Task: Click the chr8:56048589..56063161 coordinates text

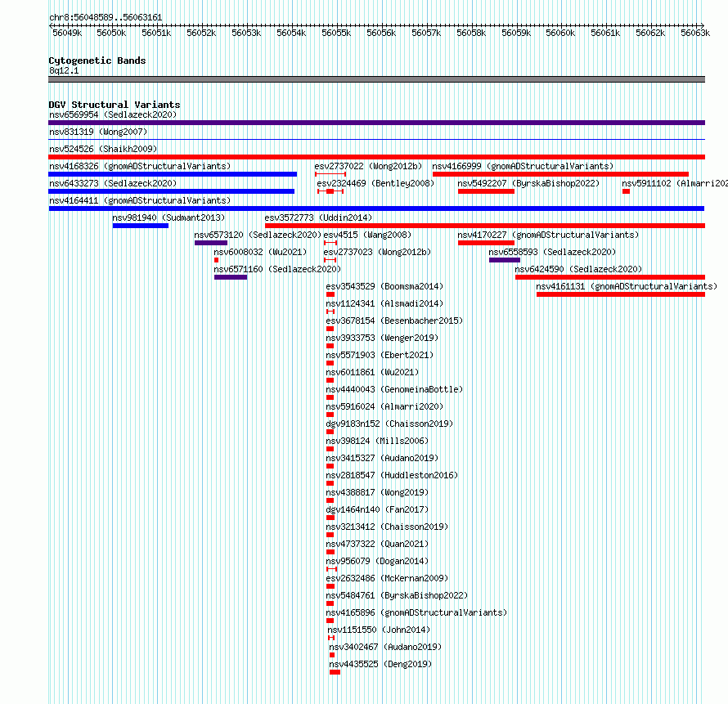Action: pyautogui.click(x=106, y=17)
